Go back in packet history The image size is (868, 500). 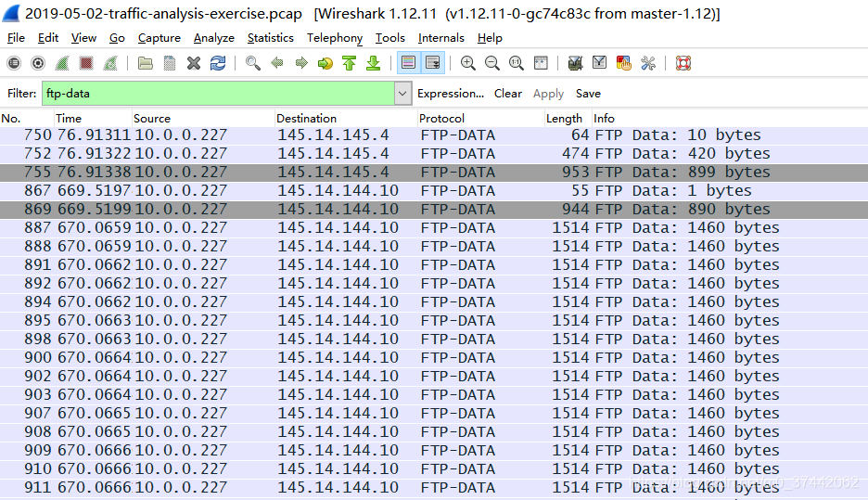276,63
